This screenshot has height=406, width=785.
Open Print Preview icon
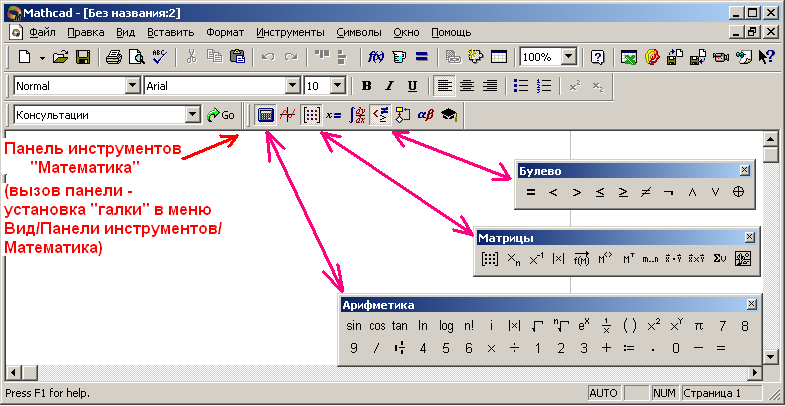click(x=136, y=57)
